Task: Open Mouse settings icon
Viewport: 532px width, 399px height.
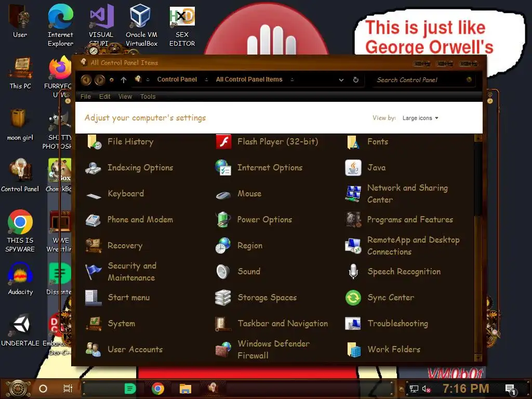Action: click(223, 194)
